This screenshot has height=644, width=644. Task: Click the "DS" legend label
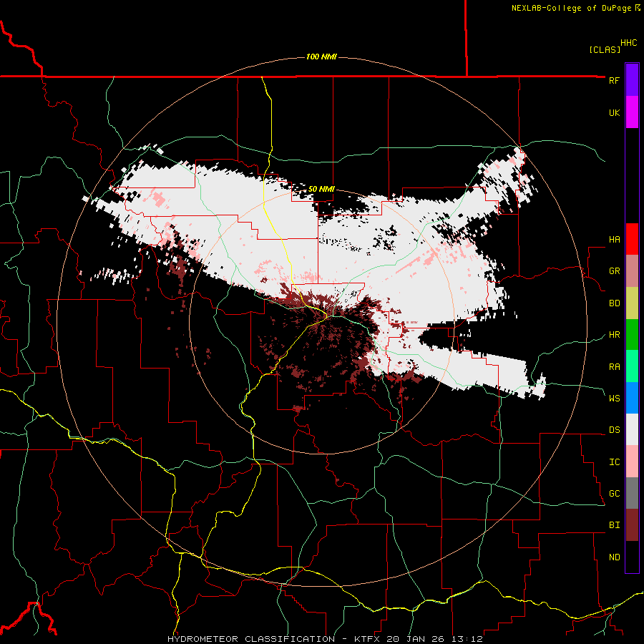(x=614, y=430)
